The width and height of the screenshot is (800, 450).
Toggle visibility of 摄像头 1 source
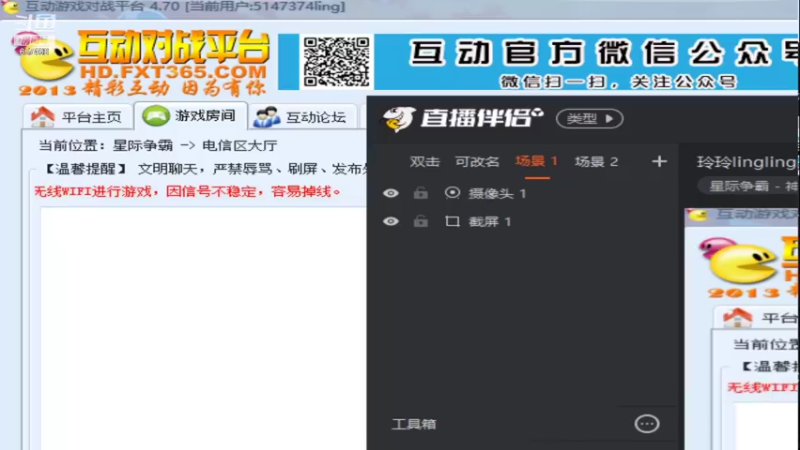(x=391, y=193)
